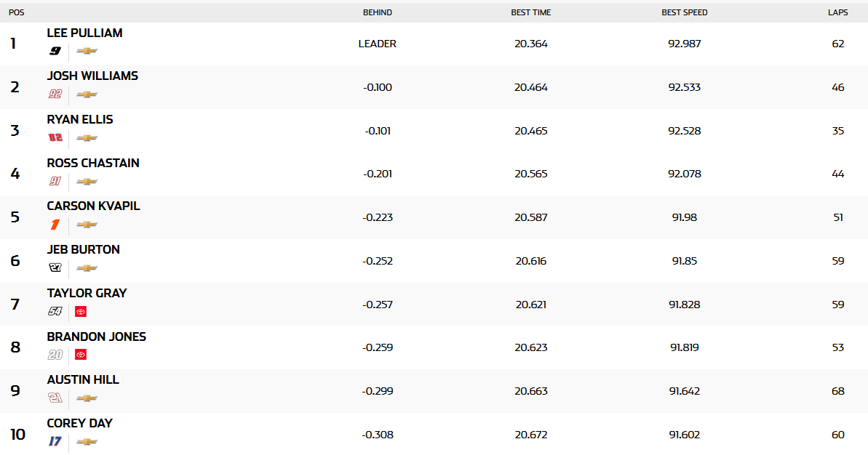
Task: Click Carson Kvapil's number 1 car badge
Action: tap(55, 225)
